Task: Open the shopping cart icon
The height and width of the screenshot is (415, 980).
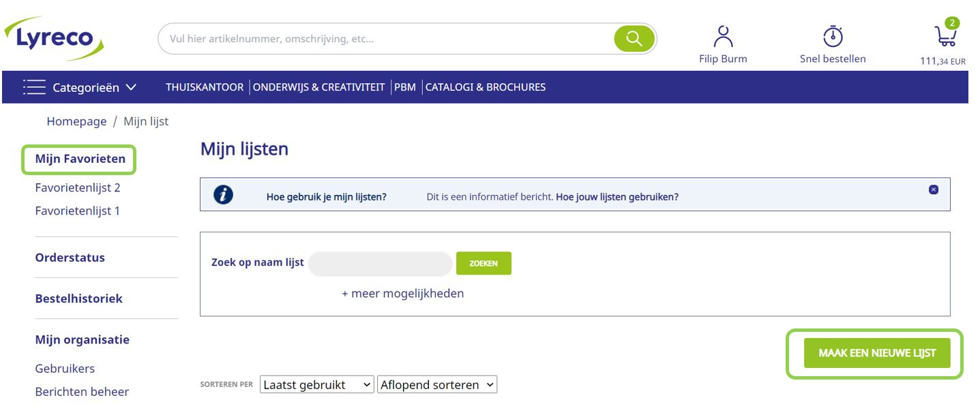Action: click(x=945, y=36)
